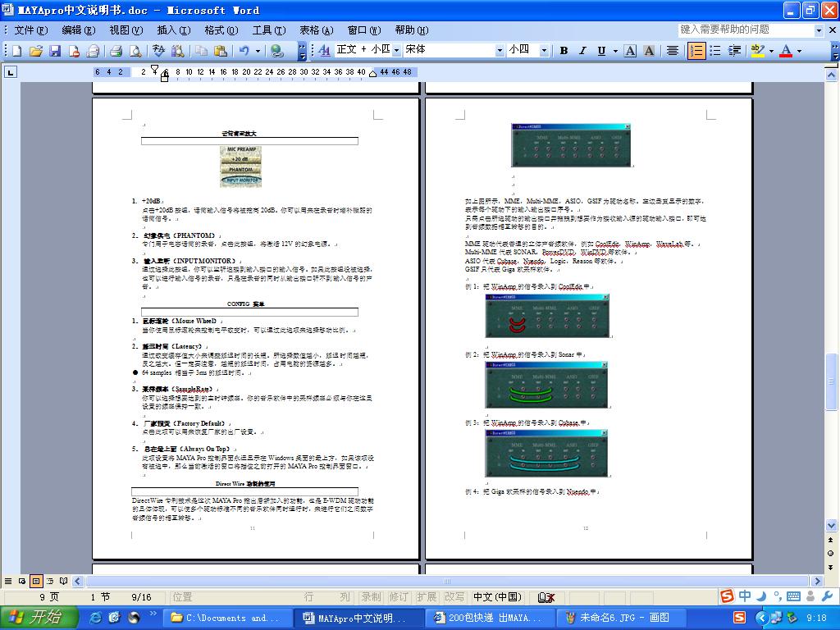This screenshot has width=840, height=630.
Task: Send document by e-mail icon
Action: coord(94,51)
